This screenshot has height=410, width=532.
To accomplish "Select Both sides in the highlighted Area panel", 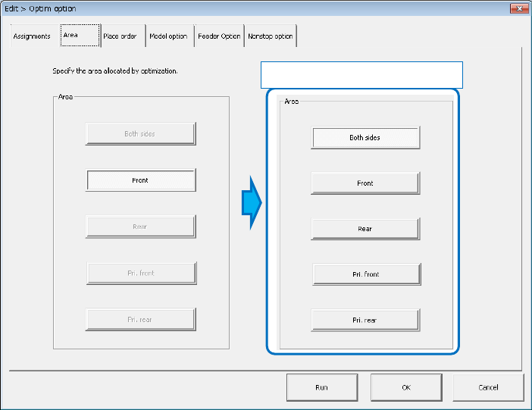I will coord(365,137).
